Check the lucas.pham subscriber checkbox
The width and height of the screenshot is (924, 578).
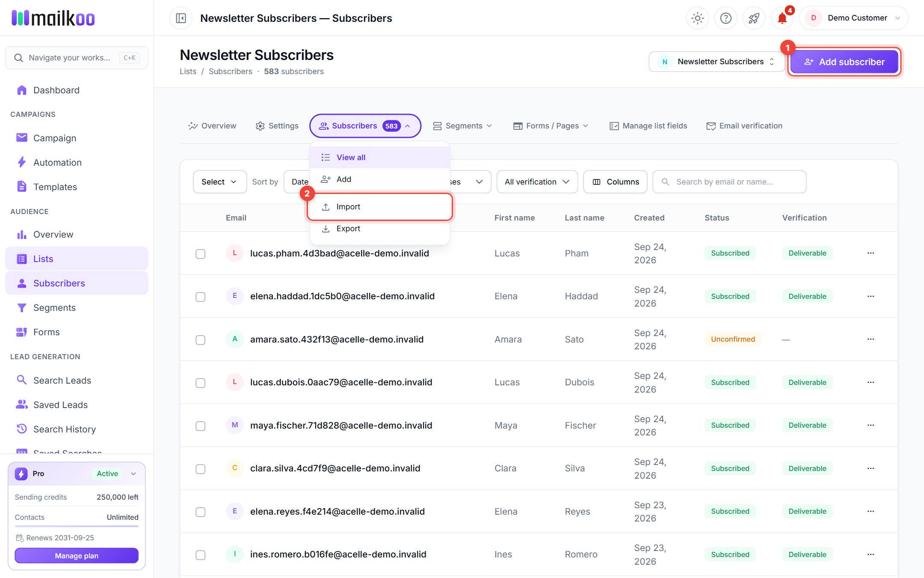point(200,254)
